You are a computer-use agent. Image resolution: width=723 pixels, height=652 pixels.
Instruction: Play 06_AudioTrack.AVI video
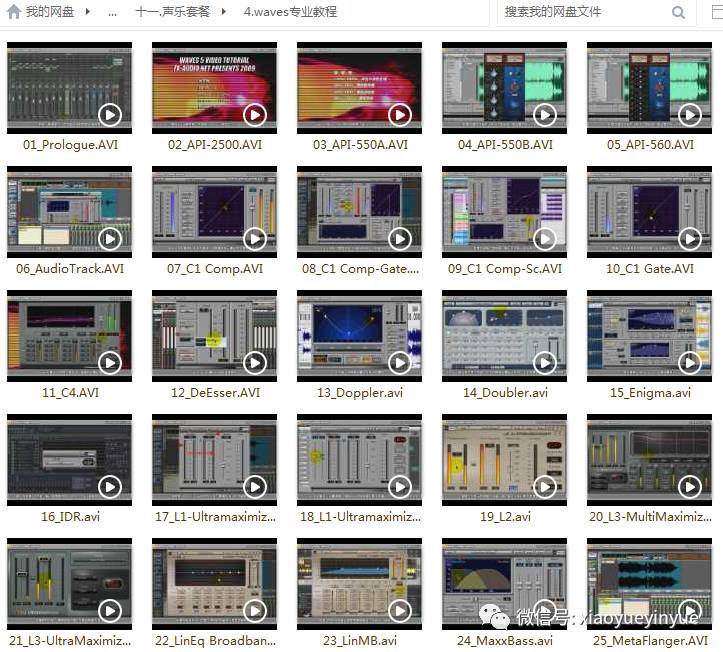pos(110,239)
